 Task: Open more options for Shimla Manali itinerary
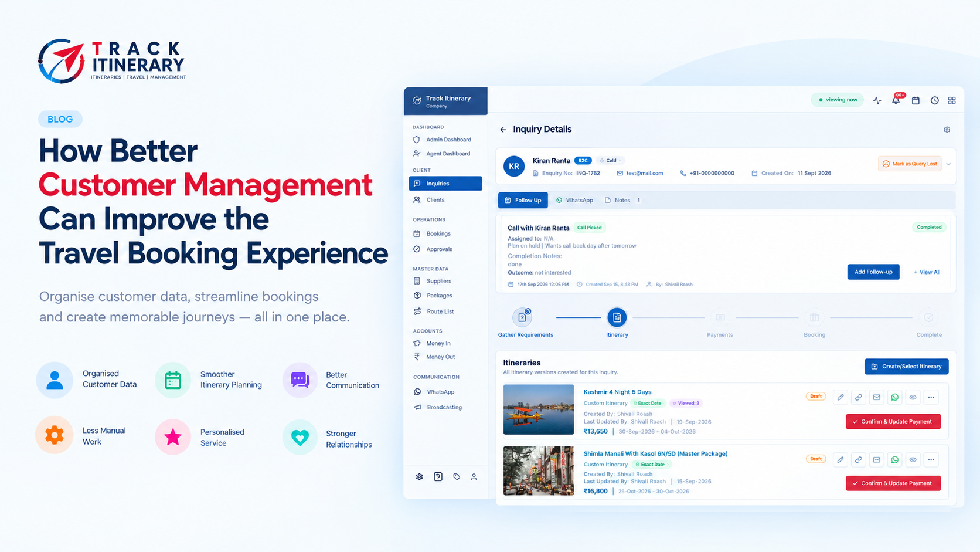point(931,459)
